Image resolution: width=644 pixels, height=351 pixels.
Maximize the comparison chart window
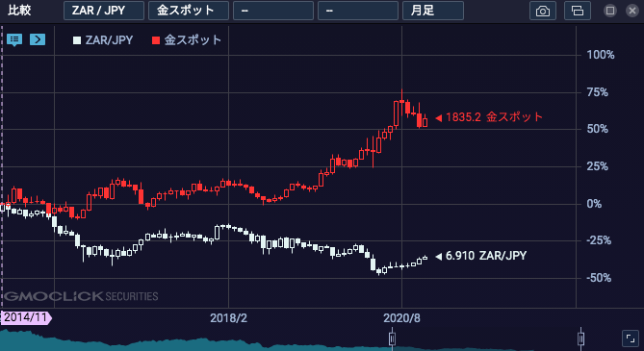point(610,11)
